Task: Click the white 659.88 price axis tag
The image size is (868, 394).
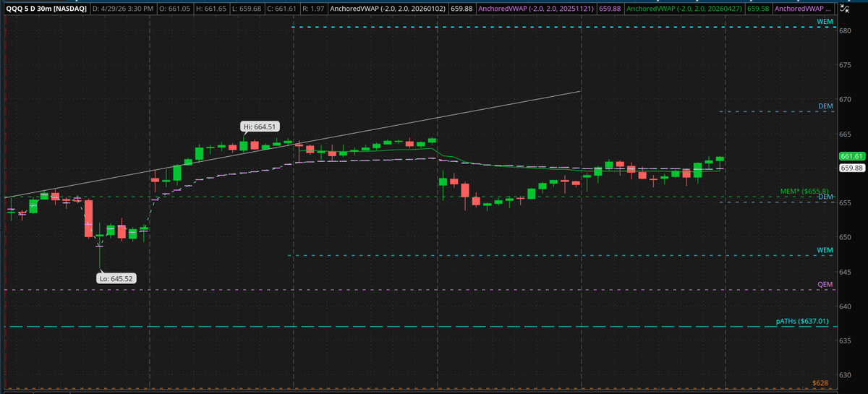Action: 853,168
